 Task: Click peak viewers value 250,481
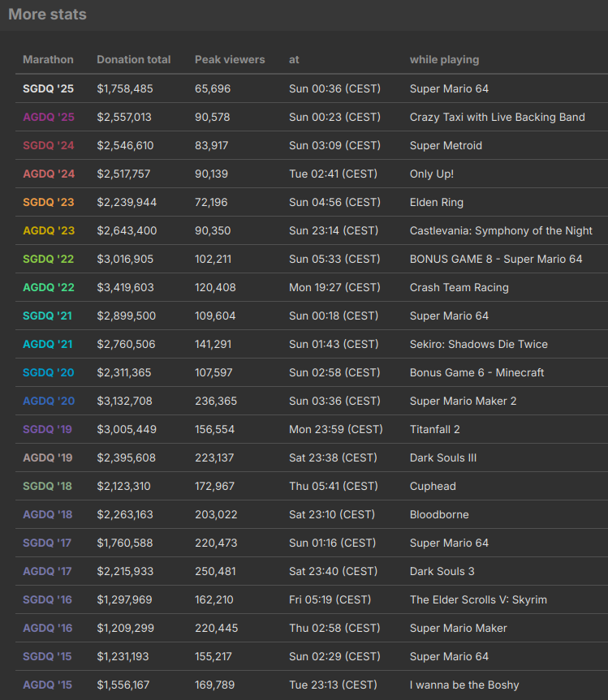pos(215,571)
